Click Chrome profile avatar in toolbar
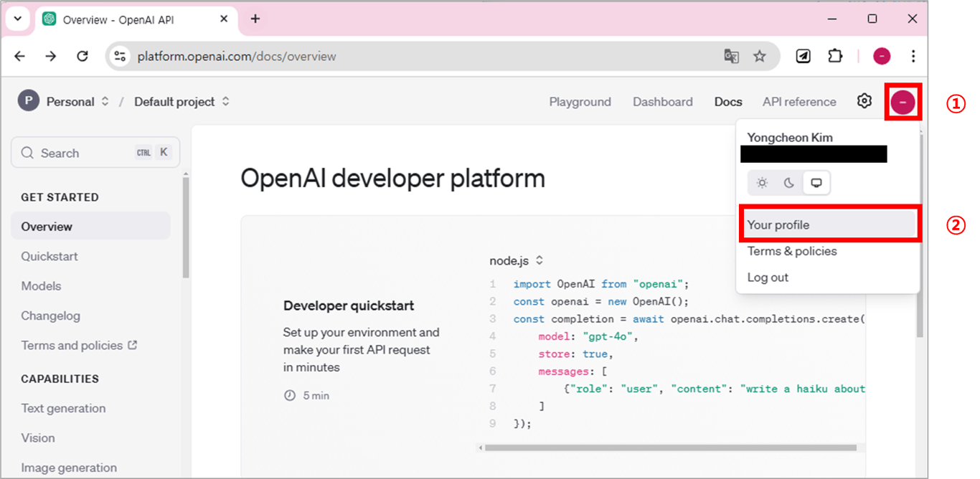The image size is (980, 479). coord(882,56)
